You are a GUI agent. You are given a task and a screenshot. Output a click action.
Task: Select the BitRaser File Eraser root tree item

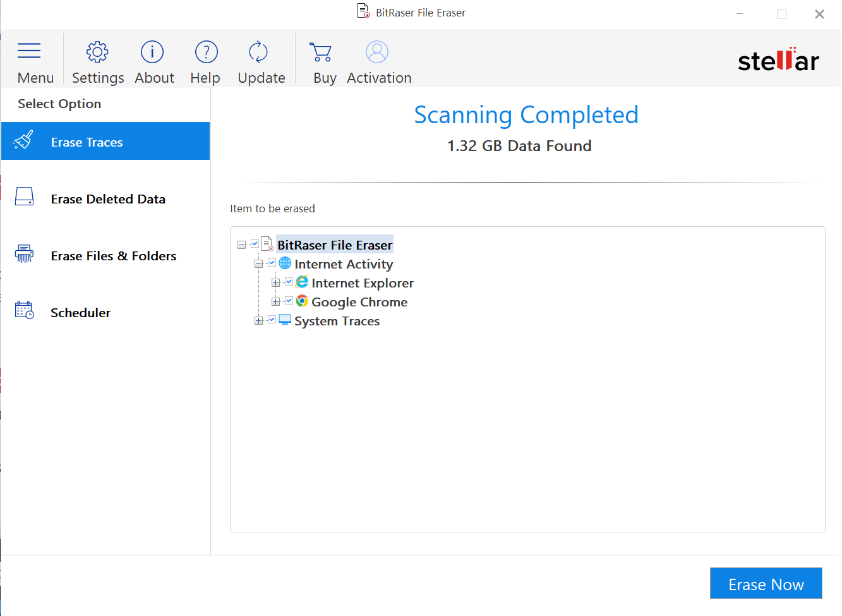tap(334, 245)
